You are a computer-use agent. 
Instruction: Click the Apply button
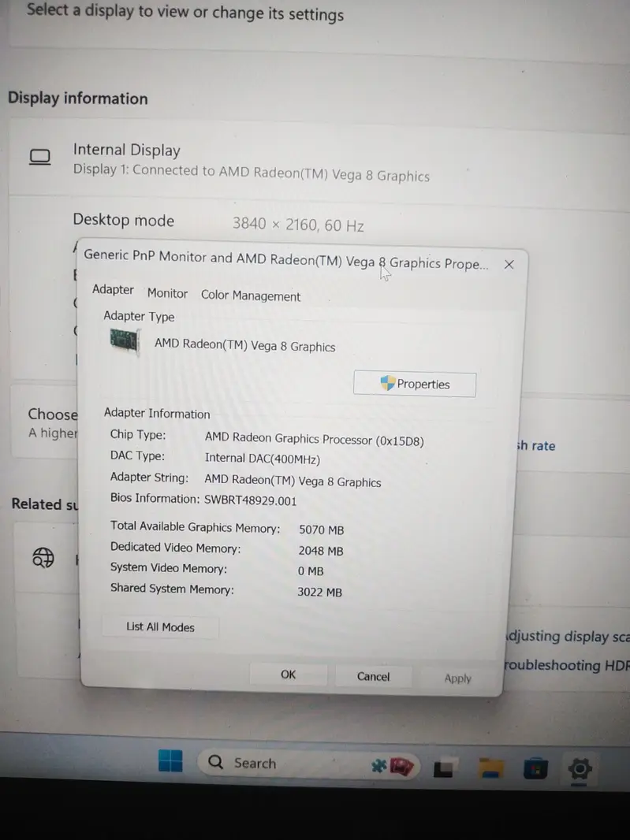click(x=457, y=678)
